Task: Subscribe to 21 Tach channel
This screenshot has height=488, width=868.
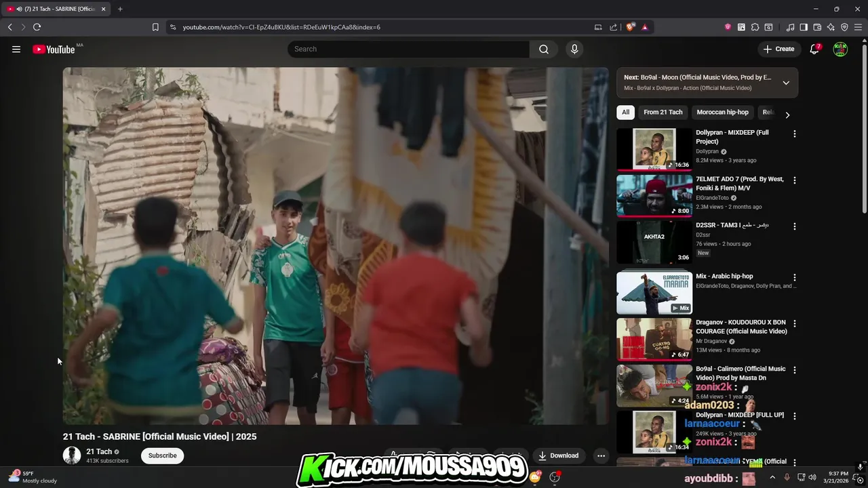Action: [x=163, y=455]
